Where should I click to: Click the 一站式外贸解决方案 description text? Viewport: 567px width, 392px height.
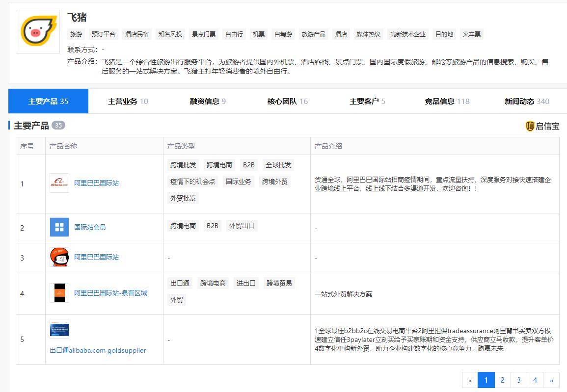tap(343, 294)
